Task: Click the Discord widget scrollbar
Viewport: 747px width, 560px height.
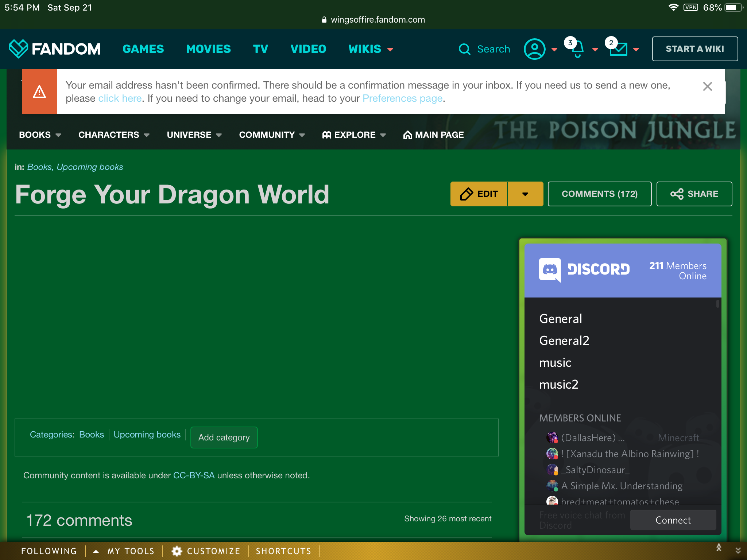Action: click(x=717, y=304)
